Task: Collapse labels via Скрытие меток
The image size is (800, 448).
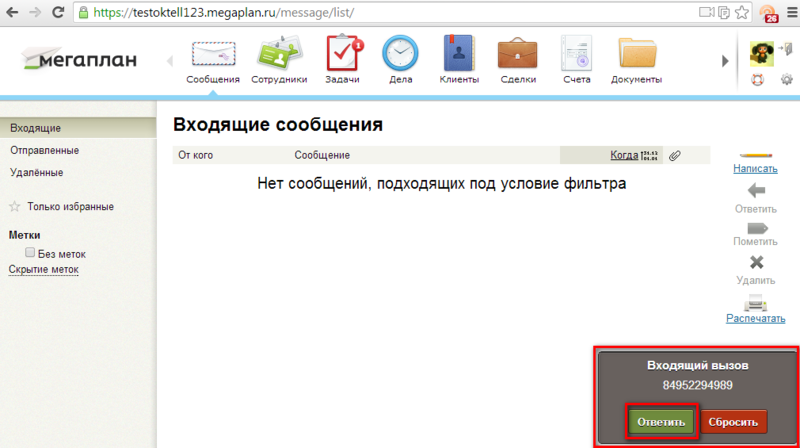Action: point(43,270)
